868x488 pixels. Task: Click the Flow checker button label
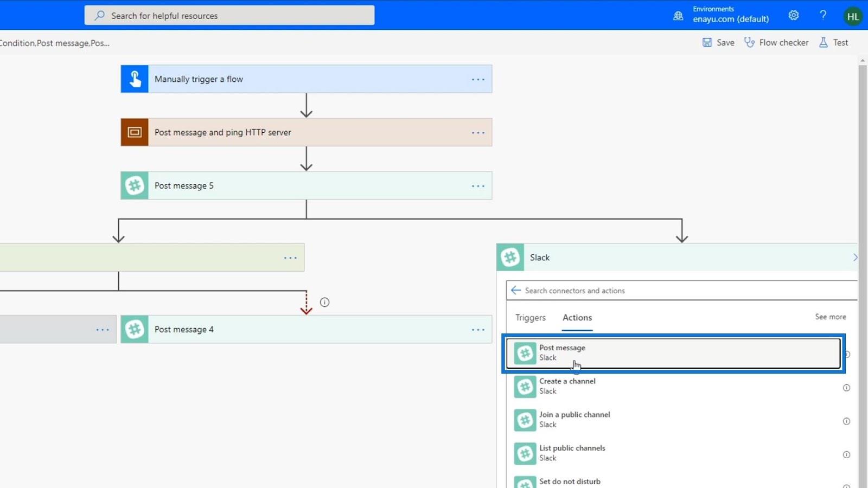(784, 42)
